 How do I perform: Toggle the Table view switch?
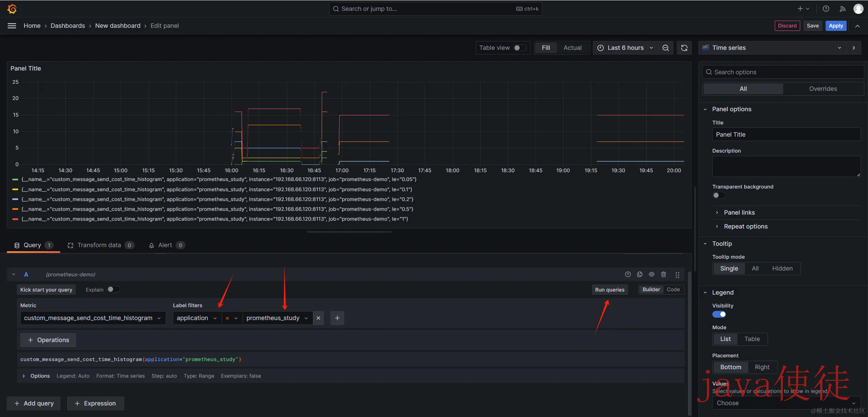tap(520, 48)
